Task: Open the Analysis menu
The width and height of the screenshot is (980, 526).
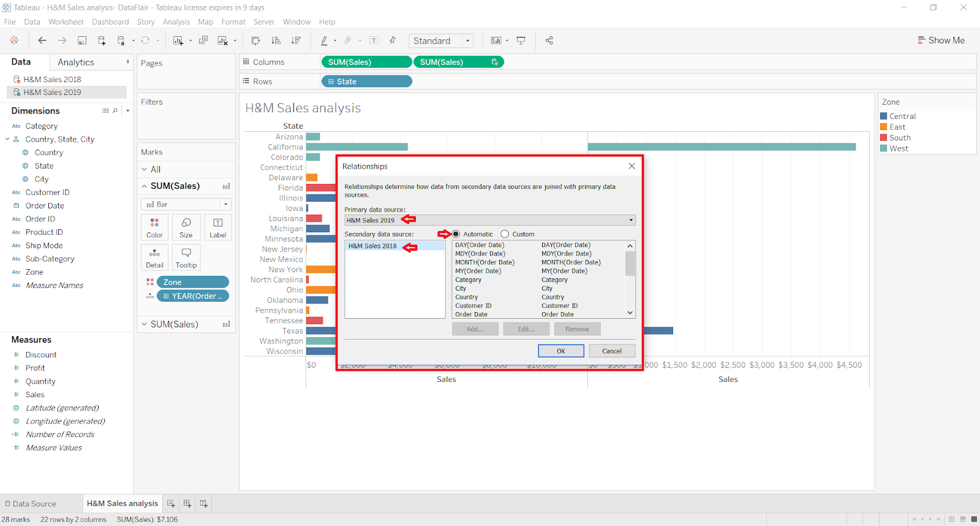Action: coord(176,22)
